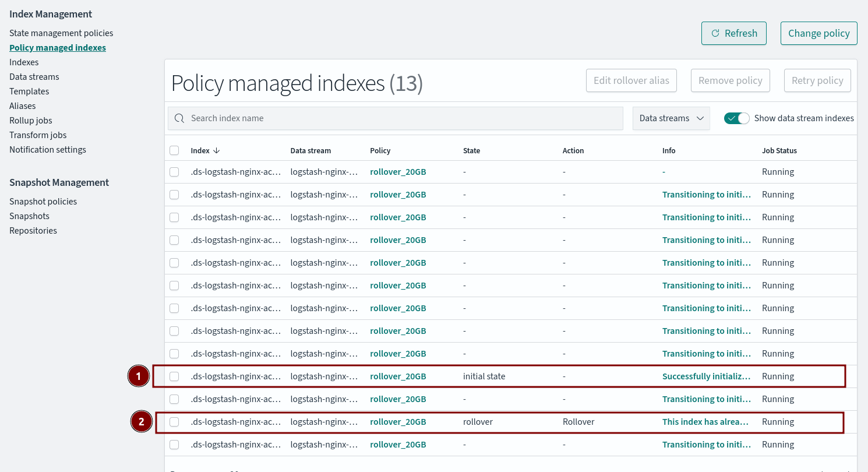Click red annotation marker number 2

pyautogui.click(x=141, y=422)
